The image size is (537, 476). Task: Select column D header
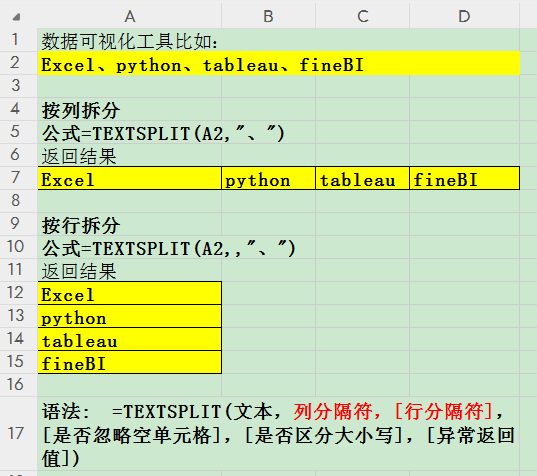[x=464, y=16]
